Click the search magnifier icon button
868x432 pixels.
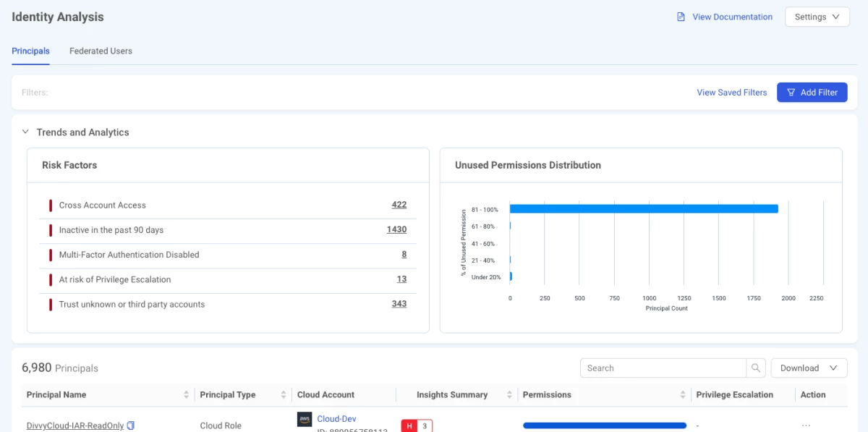coord(756,368)
